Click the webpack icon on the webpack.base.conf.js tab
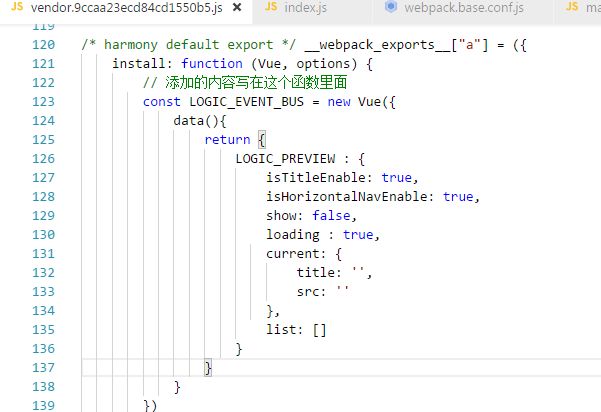Screen dimensions: 601x412 (391, 7)
